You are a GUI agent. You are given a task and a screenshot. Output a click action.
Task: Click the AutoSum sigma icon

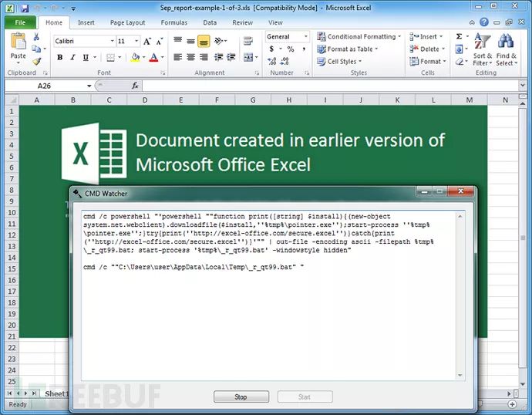coord(459,36)
